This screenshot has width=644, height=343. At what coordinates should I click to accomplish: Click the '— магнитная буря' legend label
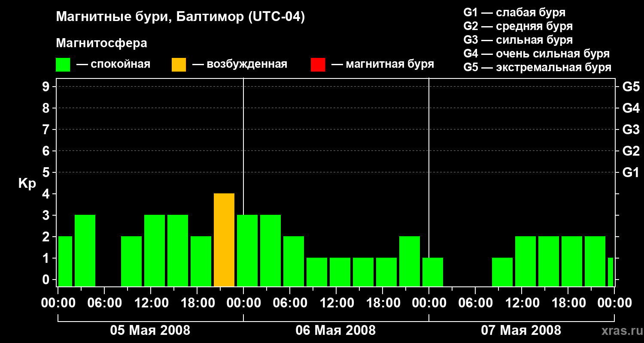click(x=383, y=65)
